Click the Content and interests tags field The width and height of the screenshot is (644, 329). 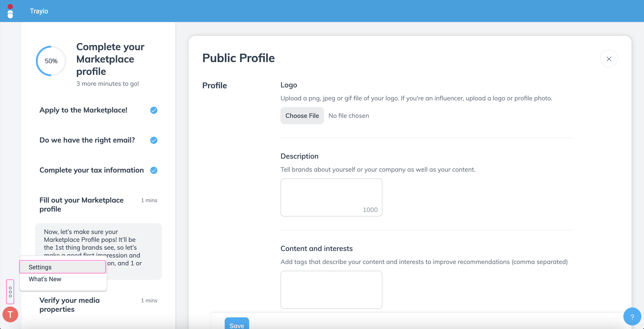point(331,290)
